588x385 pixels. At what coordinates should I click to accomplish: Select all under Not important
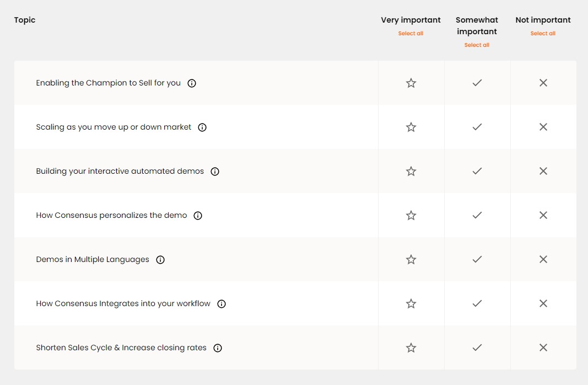(x=543, y=34)
